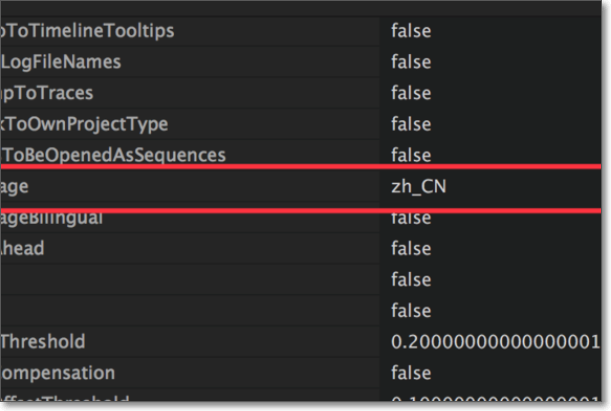Edit the ToBeOpenedAsSequences false value
Viewport: 611px width, 411px height.
tap(411, 155)
